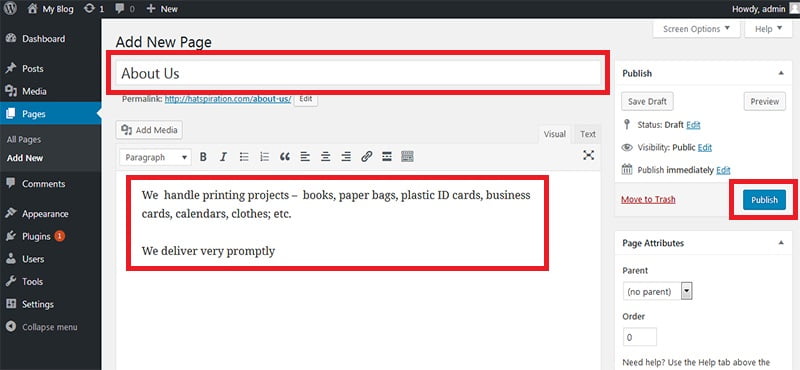The height and width of the screenshot is (370, 800).
Task: Edit the Publish immediately setting
Action: pos(723,170)
